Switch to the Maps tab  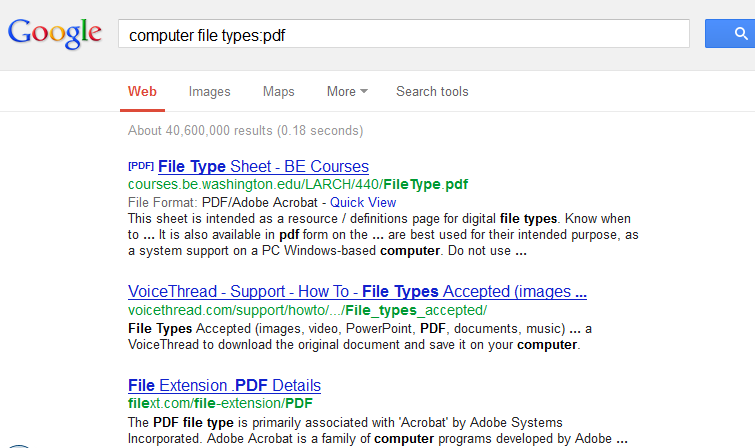coord(278,92)
